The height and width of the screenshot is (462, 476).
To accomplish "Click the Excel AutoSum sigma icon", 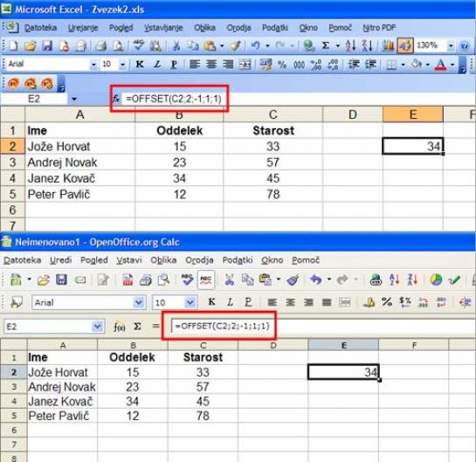I will [326, 45].
